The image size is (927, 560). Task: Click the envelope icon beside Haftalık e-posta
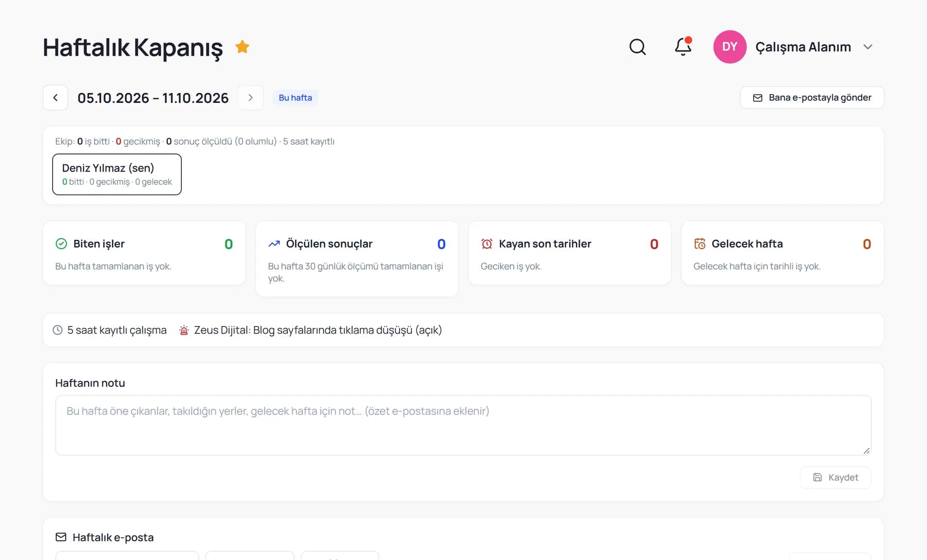click(61, 537)
